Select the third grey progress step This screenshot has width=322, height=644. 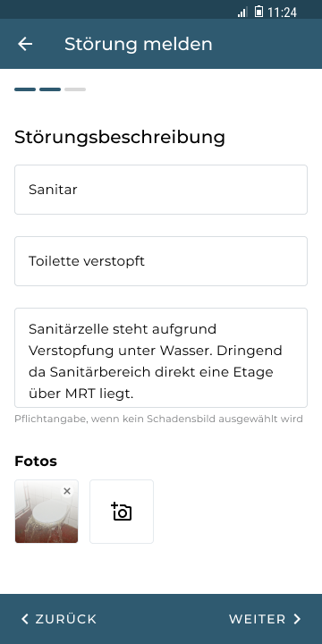pyautogui.click(x=75, y=89)
